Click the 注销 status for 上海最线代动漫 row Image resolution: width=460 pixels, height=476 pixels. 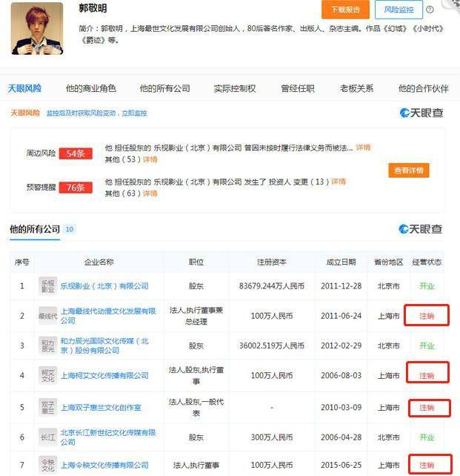[427, 316]
